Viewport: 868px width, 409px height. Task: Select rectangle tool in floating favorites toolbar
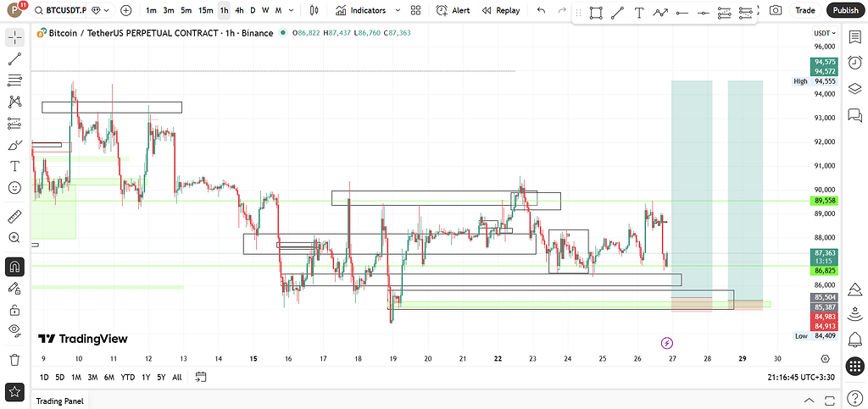pyautogui.click(x=596, y=14)
